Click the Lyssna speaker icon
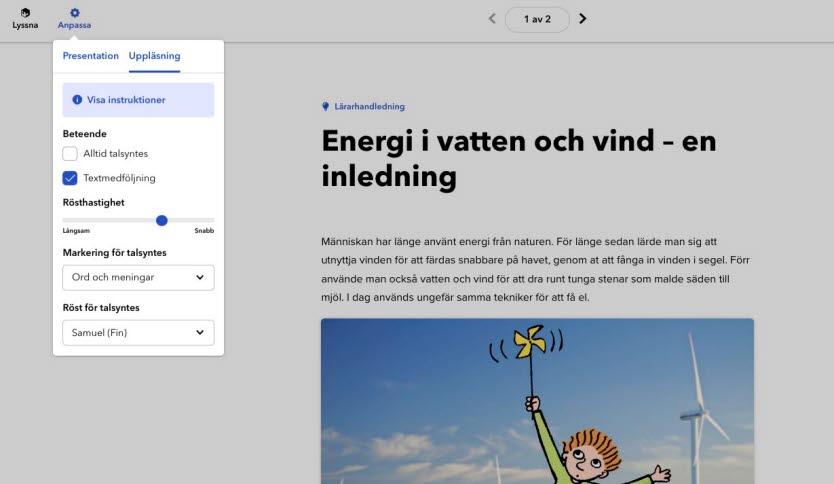The width and height of the screenshot is (834, 484). (x=25, y=13)
